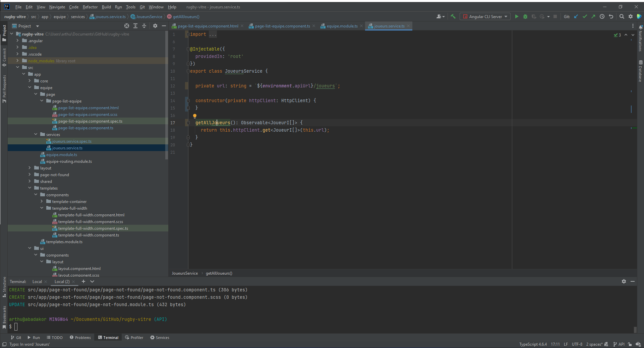Toggle the Project tool window stripe button

[x=4, y=33]
